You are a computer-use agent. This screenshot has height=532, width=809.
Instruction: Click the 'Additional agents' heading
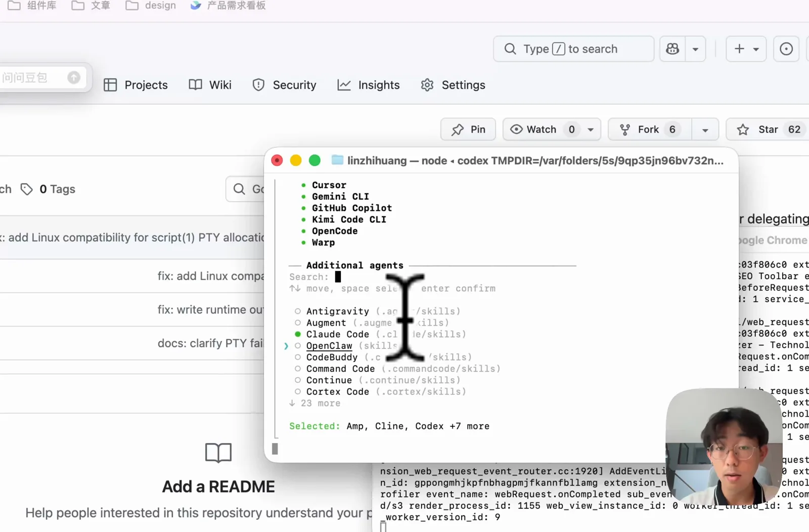355,265
